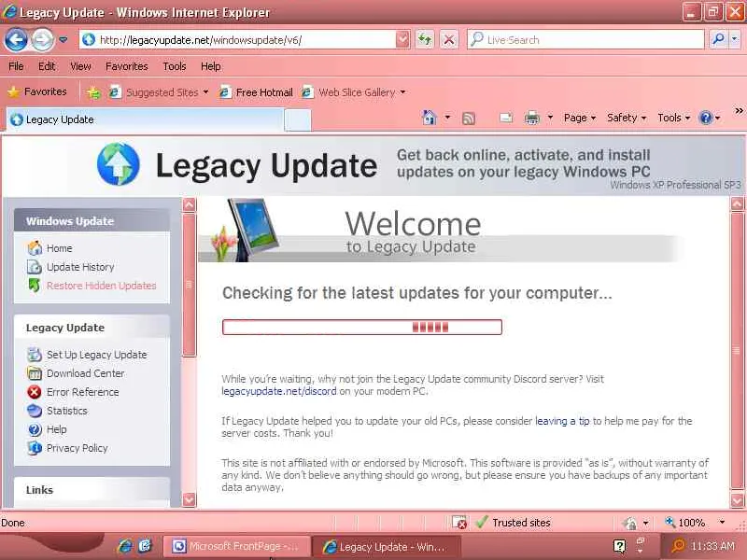Open the View menu
The width and height of the screenshot is (747, 560).
(80, 66)
